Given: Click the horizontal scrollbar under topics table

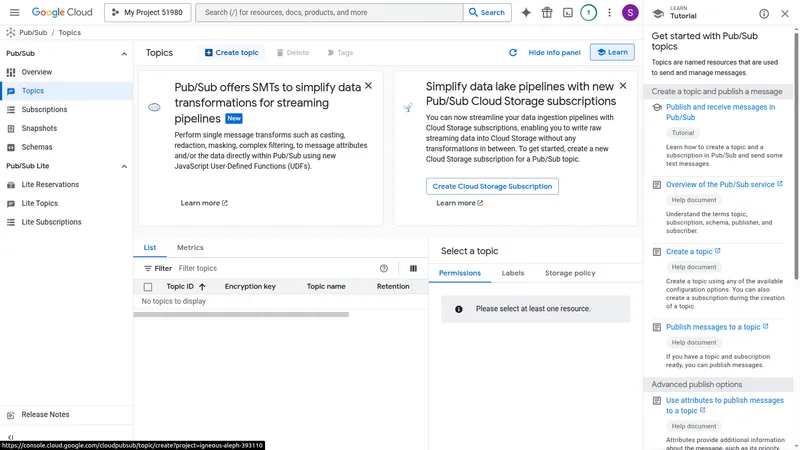Looking at the screenshot, I should [241, 315].
